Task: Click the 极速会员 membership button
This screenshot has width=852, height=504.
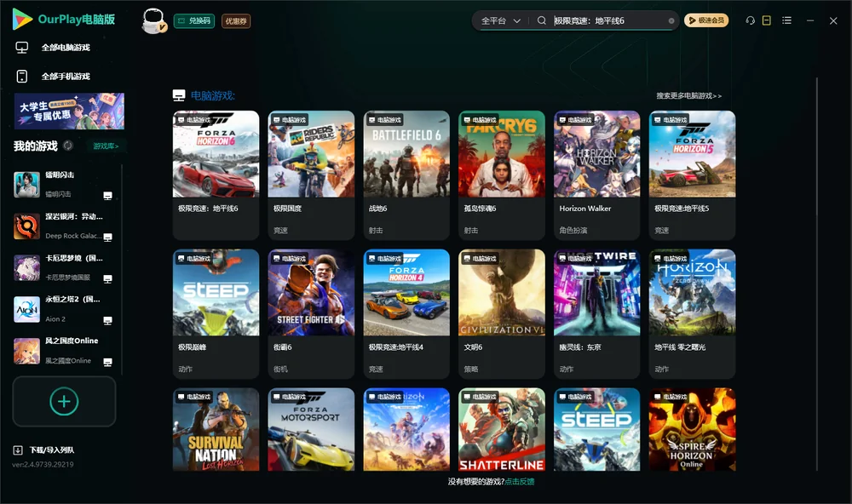Action: point(705,20)
